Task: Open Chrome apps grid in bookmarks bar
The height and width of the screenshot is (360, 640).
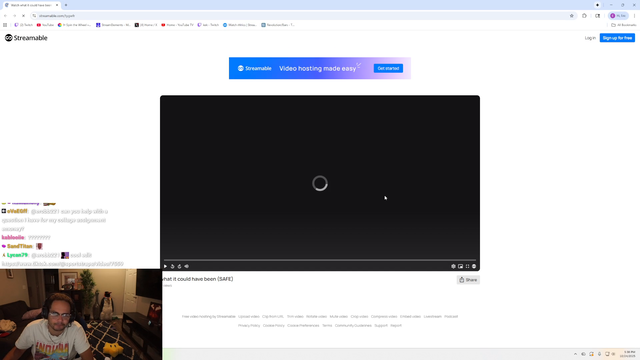Action: click(x=5, y=25)
